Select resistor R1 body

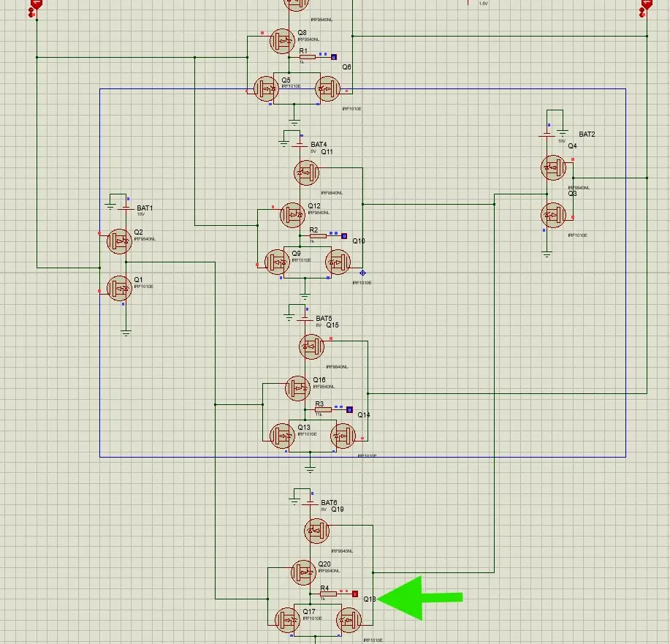pyautogui.click(x=308, y=57)
